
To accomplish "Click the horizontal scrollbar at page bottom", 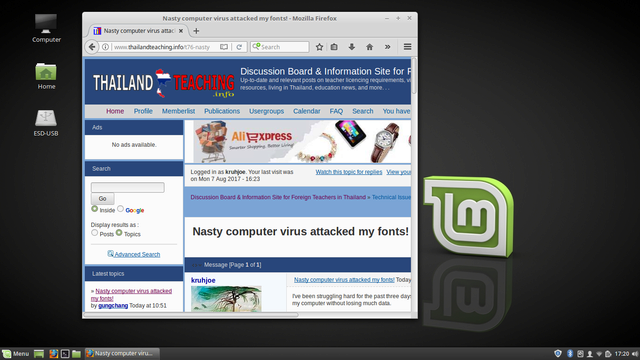I will coord(191,315).
